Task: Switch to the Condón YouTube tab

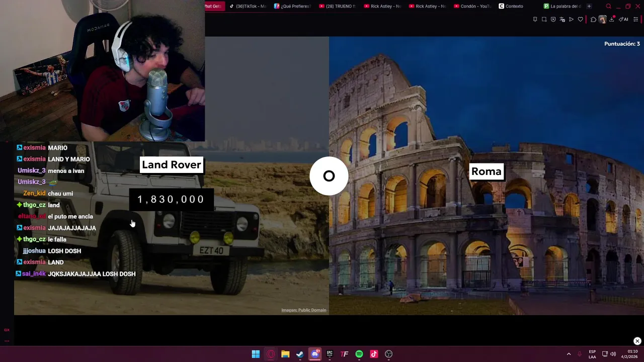Action: pyautogui.click(x=472, y=6)
